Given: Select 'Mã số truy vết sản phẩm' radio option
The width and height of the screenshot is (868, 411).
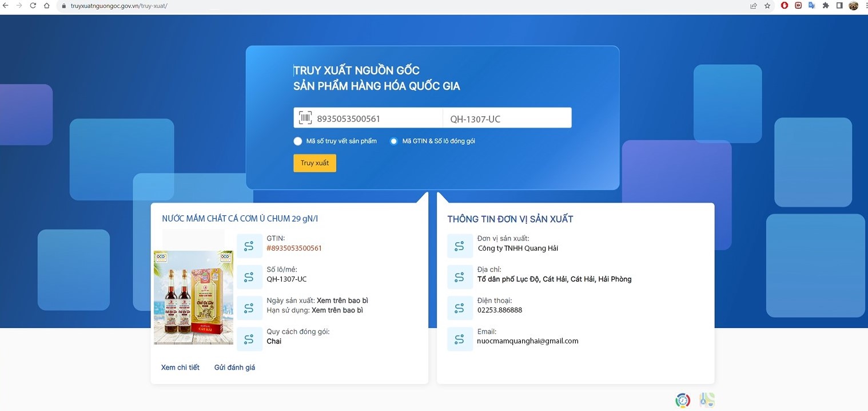Looking at the screenshot, I should (x=298, y=141).
